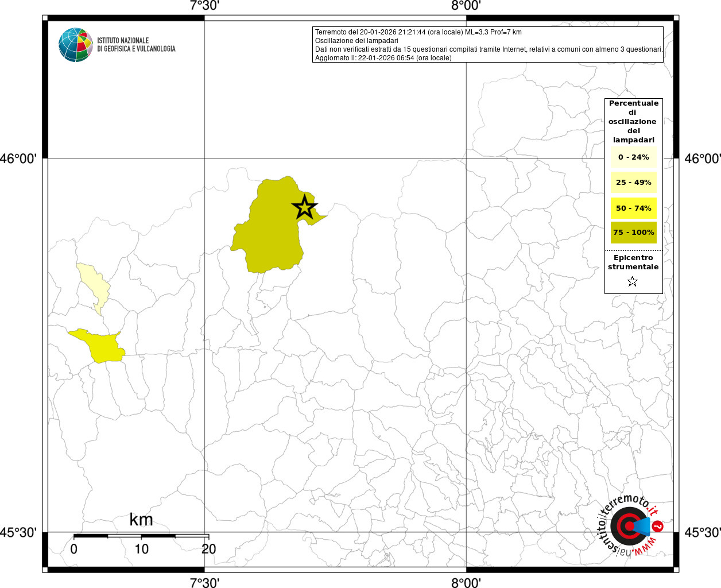Click the scale bar '20' label
The width and height of the screenshot is (721, 588).
208,549
